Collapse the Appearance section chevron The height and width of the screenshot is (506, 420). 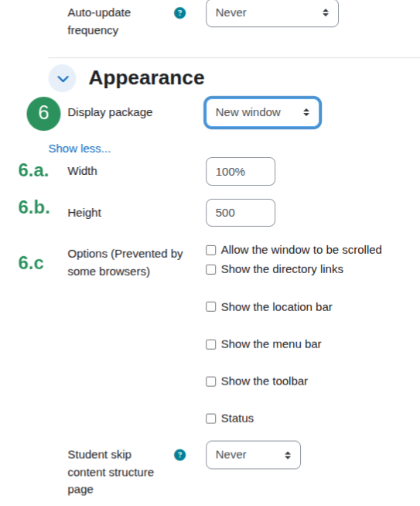(x=62, y=78)
